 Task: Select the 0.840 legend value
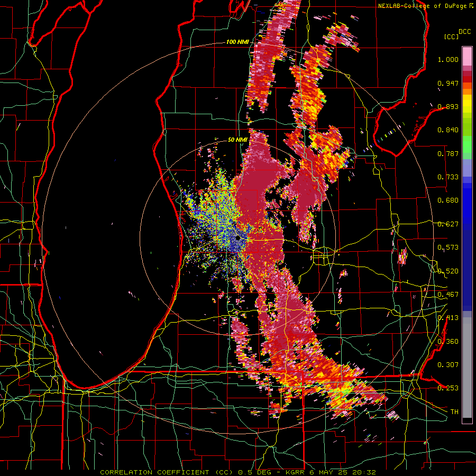click(x=448, y=130)
